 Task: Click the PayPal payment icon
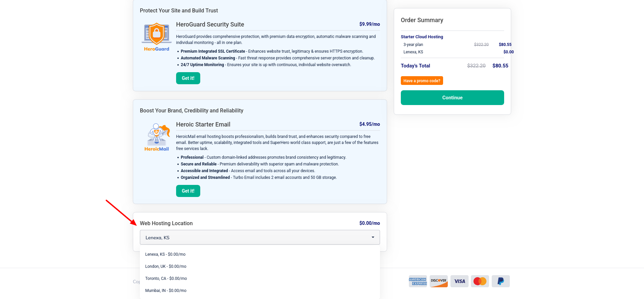[501, 281]
